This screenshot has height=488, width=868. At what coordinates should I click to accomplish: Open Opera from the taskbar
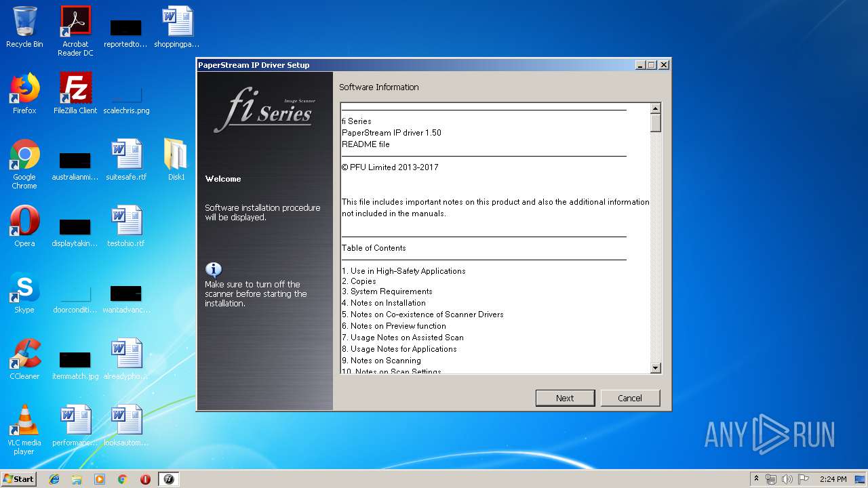tap(145, 479)
